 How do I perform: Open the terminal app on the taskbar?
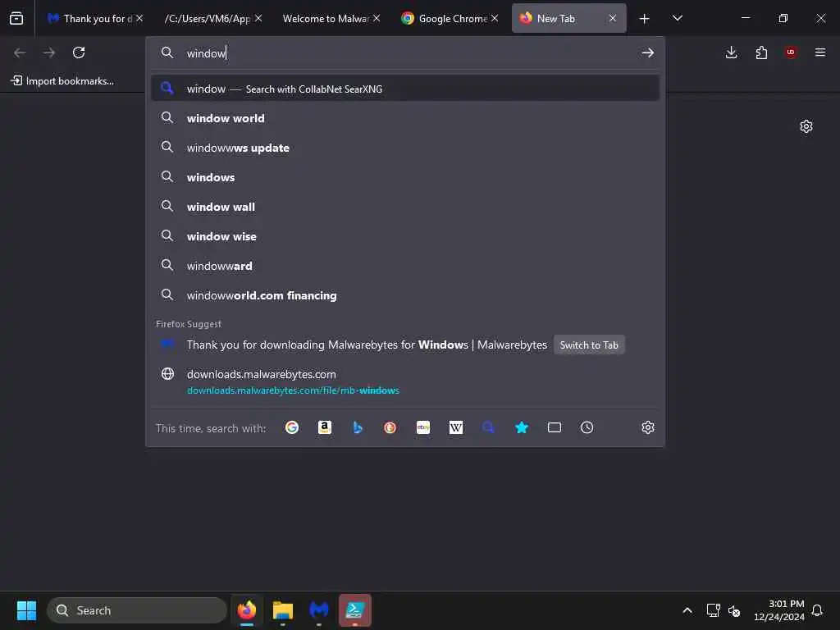tap(355, 610)
